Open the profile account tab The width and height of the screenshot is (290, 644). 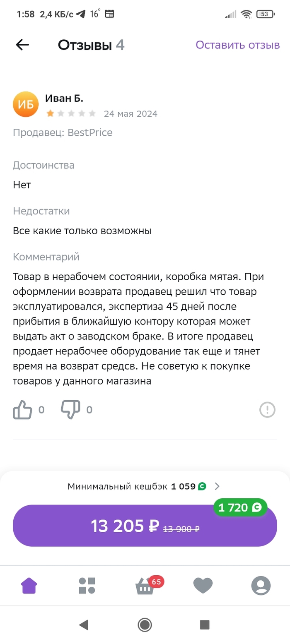[261, 586]
